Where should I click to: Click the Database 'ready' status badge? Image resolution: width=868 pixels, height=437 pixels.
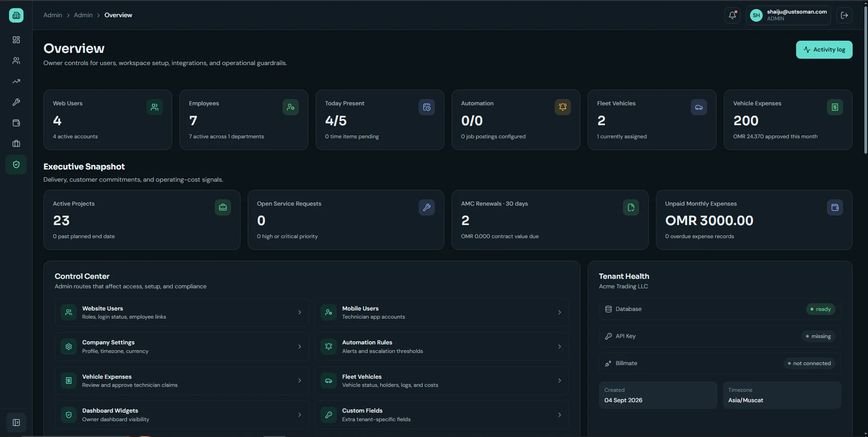821,309
